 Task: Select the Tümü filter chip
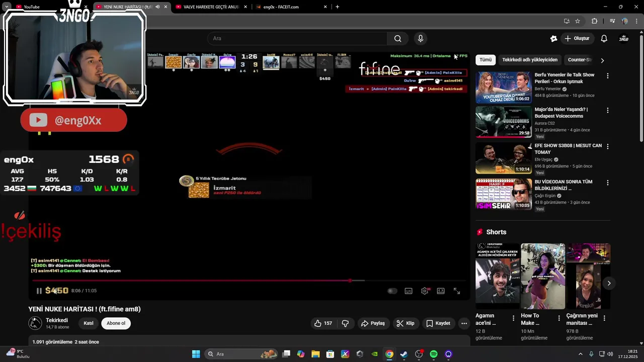tap(486, 60)
